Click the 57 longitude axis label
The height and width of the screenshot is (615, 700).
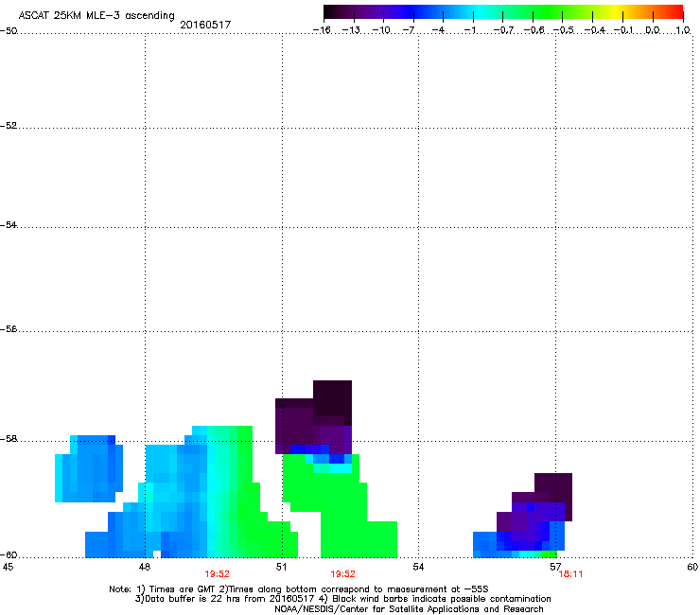(555, 567)
